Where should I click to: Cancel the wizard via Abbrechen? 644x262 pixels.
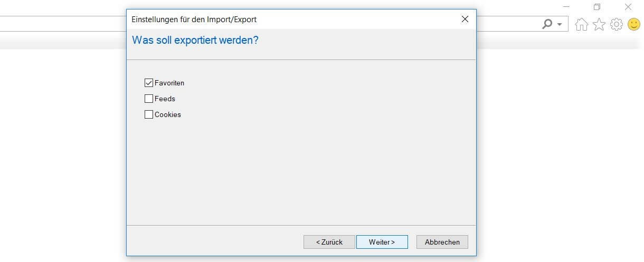click(442, 242)
